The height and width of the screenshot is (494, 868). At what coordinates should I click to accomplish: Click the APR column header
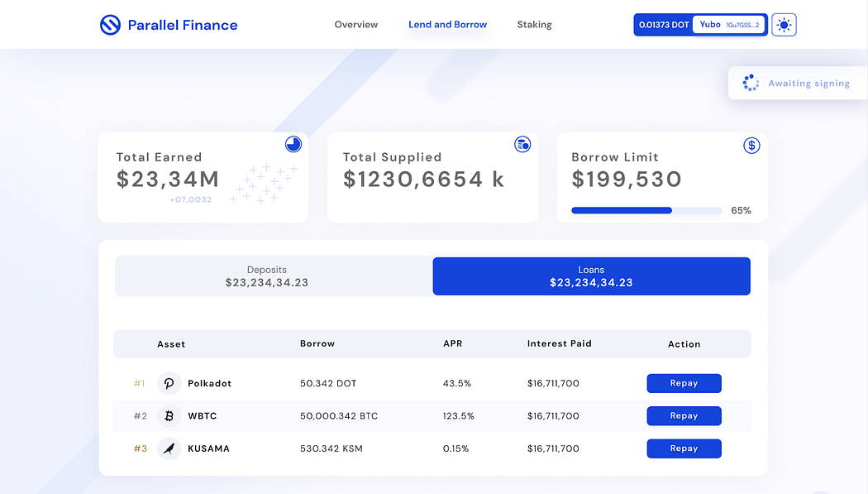coord(453,343)
